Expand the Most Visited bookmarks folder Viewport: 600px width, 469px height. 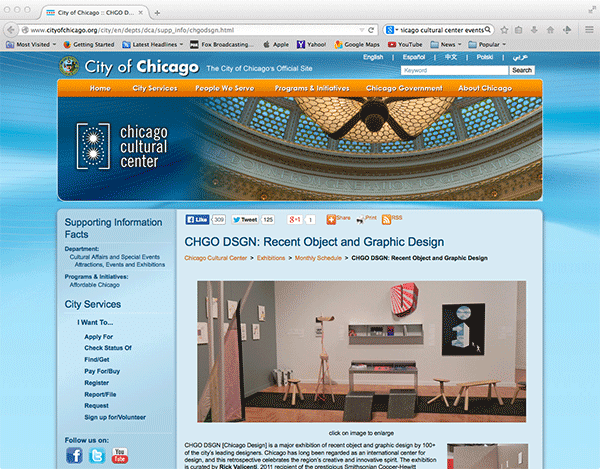click(x=31, y=44)
